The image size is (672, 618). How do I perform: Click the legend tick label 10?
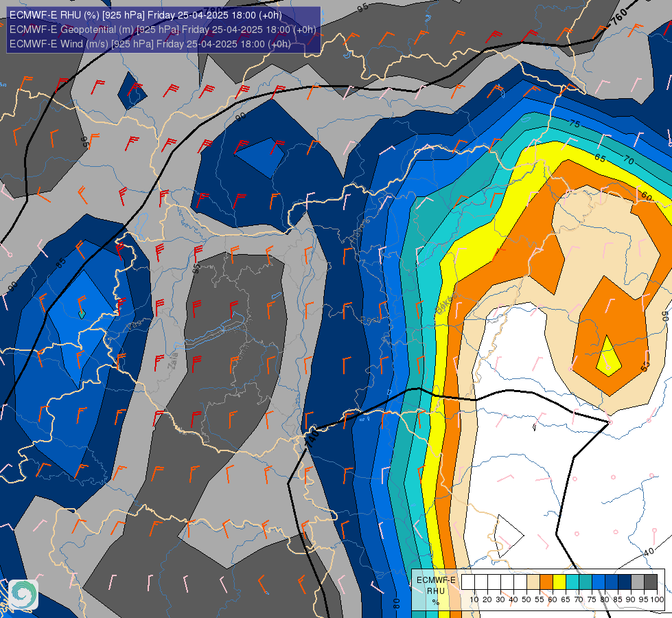tap(474, 599)
